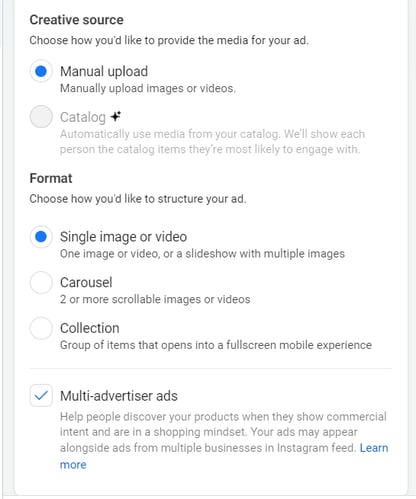This screenshot has height=499, width=416.
Task: Click the Collection label text
Action: click(90, 328)
